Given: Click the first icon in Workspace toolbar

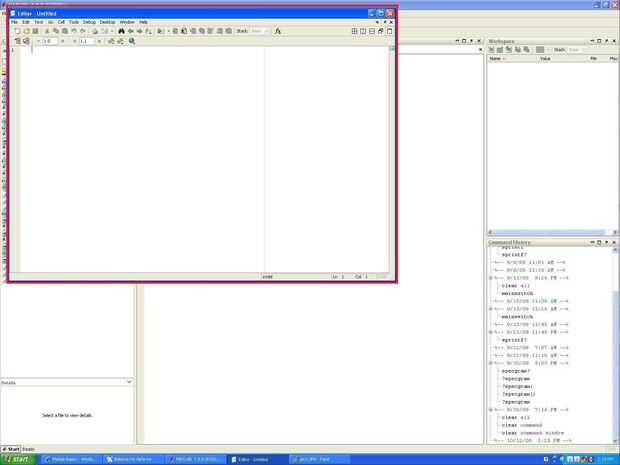Looking at the screenshot, I should click(491, 49).
